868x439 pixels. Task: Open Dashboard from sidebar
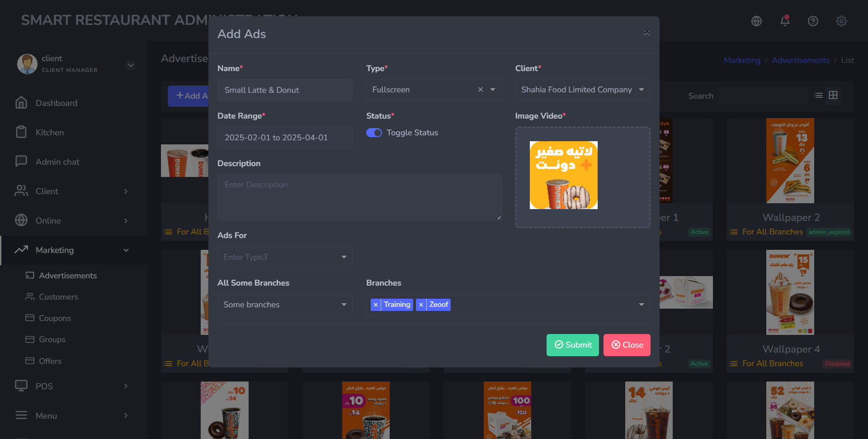pos(57,103)
